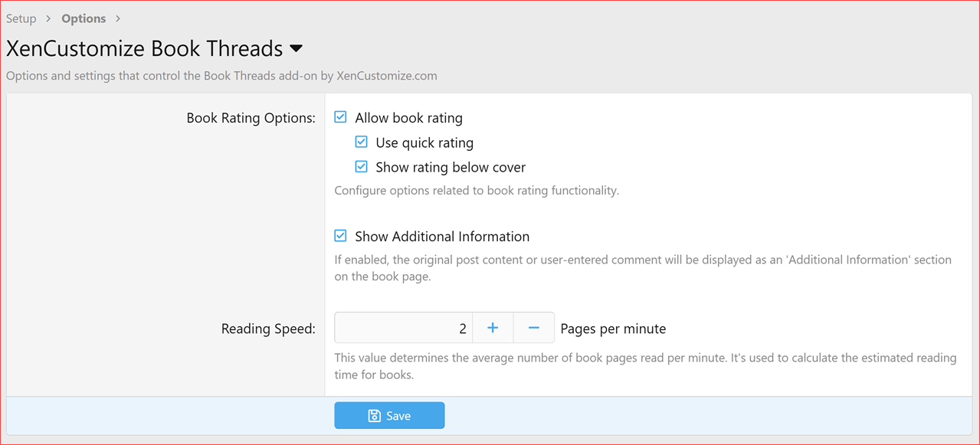Screen dimensions: 980x445
Task: Disable the Show rating below cover option
Action: [x=361, y=166]
